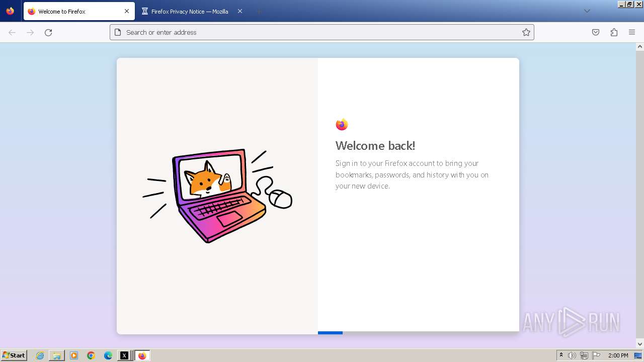The image size is (644, 362).
Task: Show hidden tray icons arrow
Action: point(561,355)
